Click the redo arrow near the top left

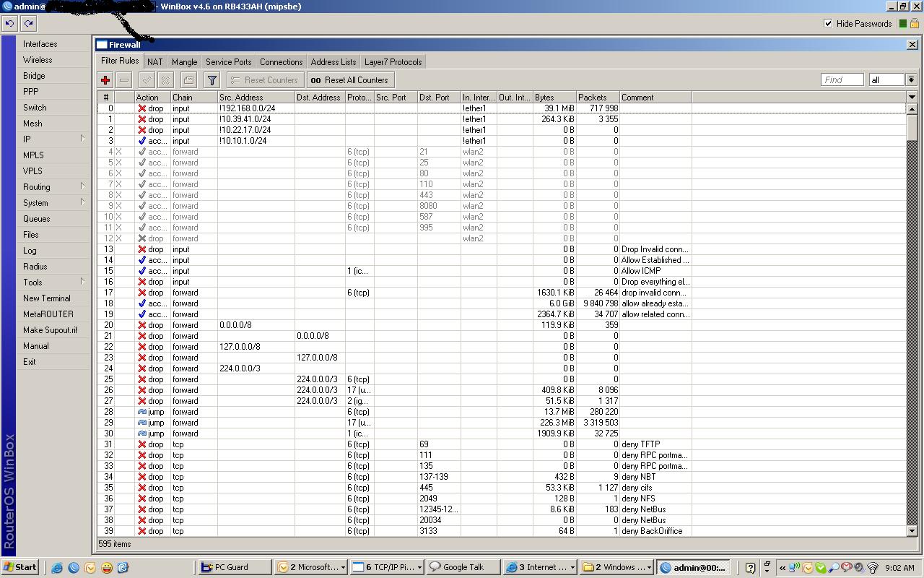click(27, 23)
